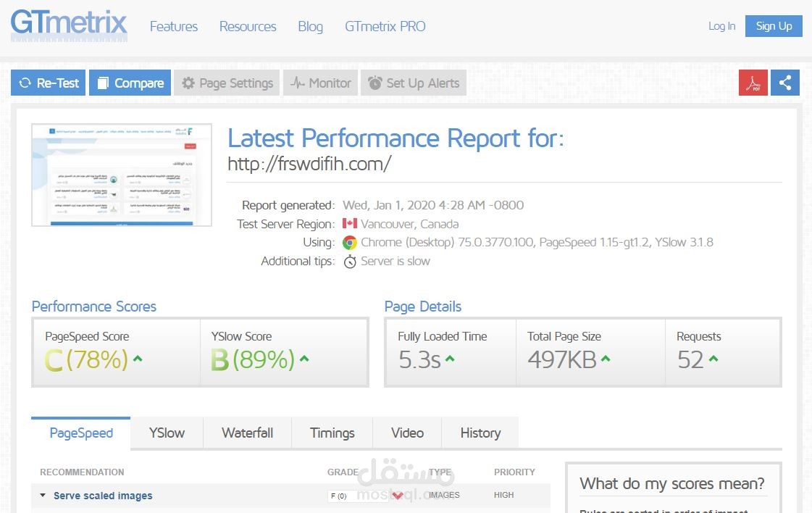
Task: Open the Features menu
Action: pyautogui.click(x=173, y=26)
